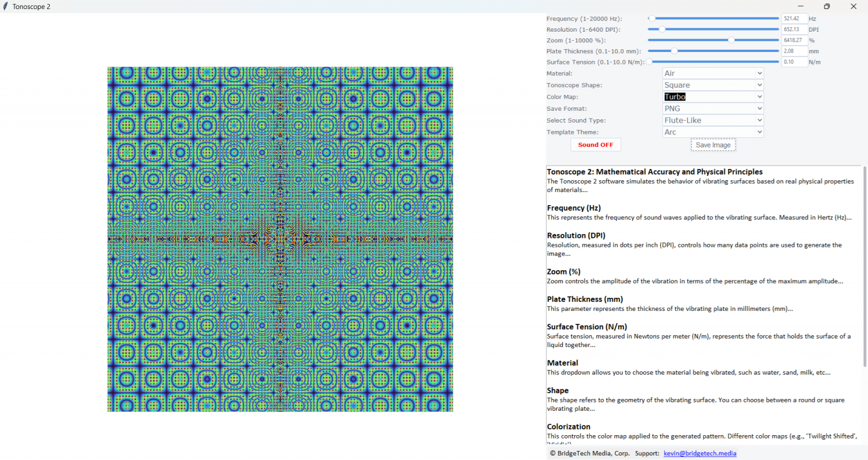The image size is (868, 460).
Task: Click the Frequency slider handle
Action: (x=653, y=18)
